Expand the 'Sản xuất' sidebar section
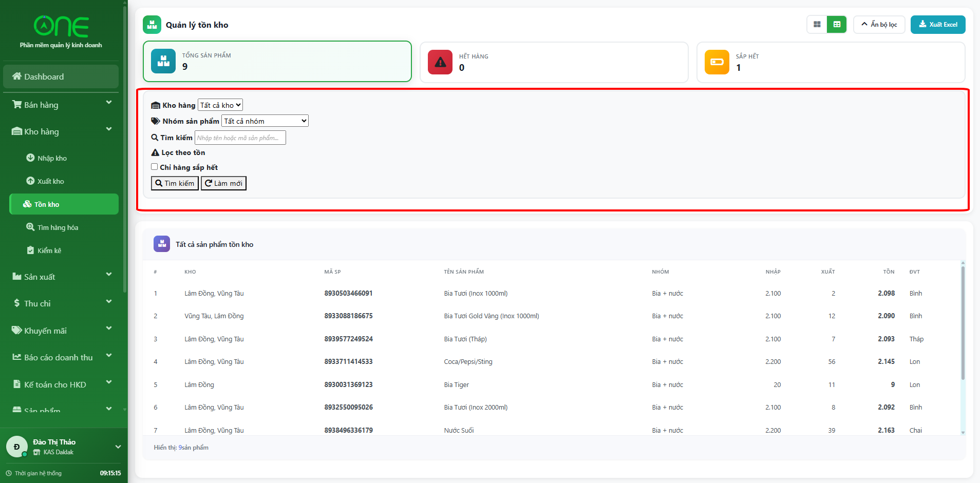Image resolution: width=980 pixels, height=483 pixels. (x=61, y=277)
